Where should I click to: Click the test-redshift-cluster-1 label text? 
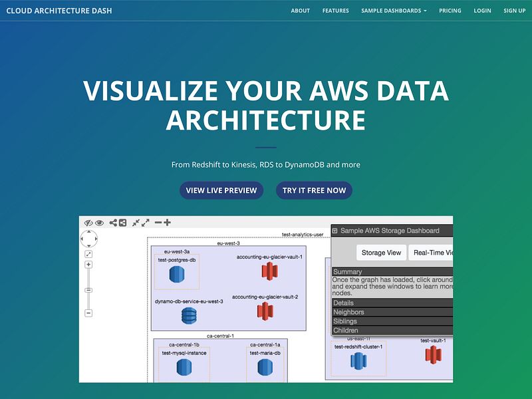358,346
